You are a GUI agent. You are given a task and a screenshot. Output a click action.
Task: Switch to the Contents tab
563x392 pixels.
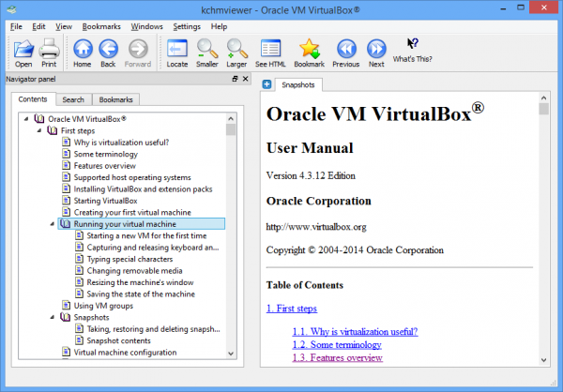tap(33, 99)
